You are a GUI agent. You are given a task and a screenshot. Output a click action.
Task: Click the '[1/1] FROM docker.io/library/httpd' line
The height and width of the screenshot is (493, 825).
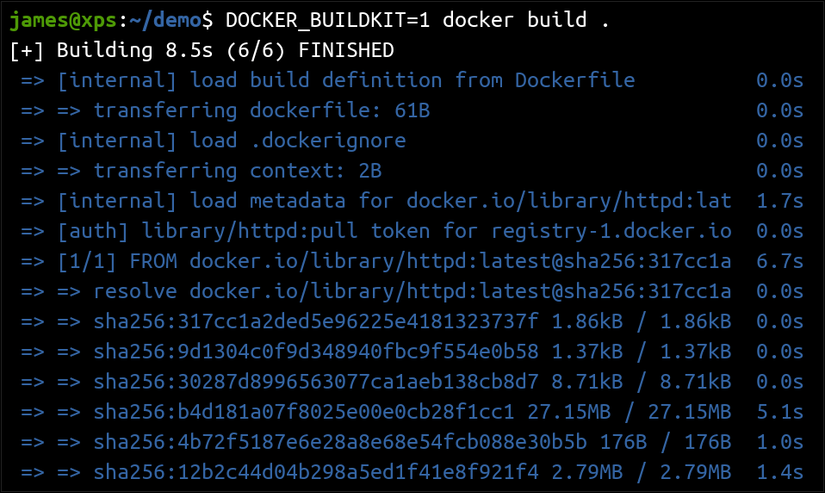pos(394,262)
